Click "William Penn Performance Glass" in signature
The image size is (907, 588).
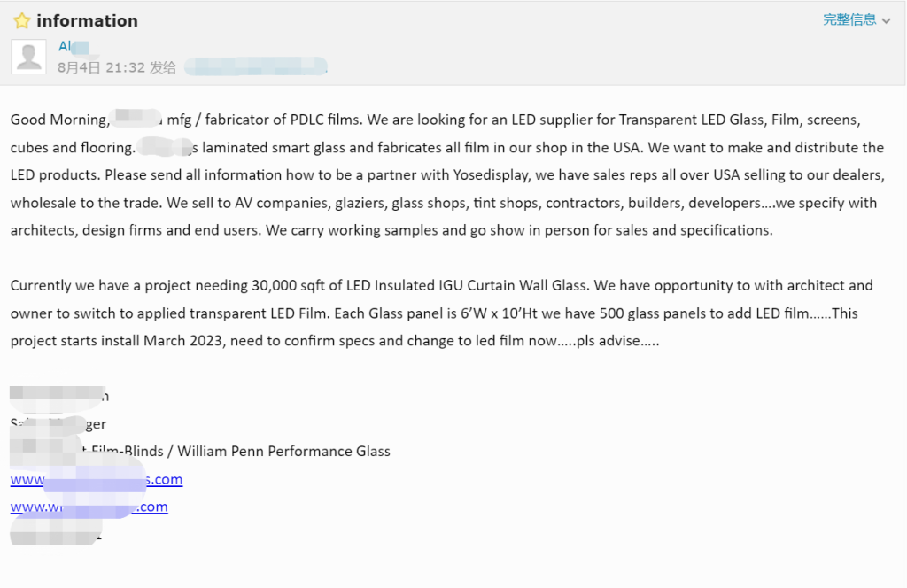coord(283,451)
